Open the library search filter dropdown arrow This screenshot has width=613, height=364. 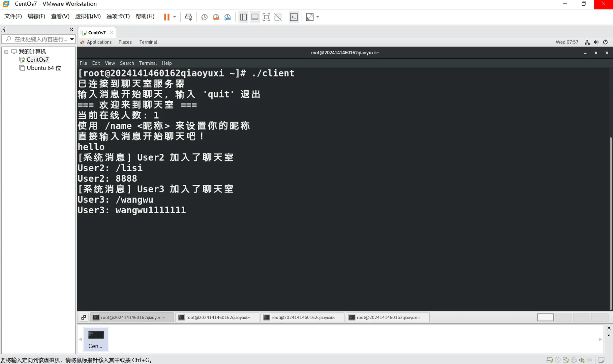(72, 39)
